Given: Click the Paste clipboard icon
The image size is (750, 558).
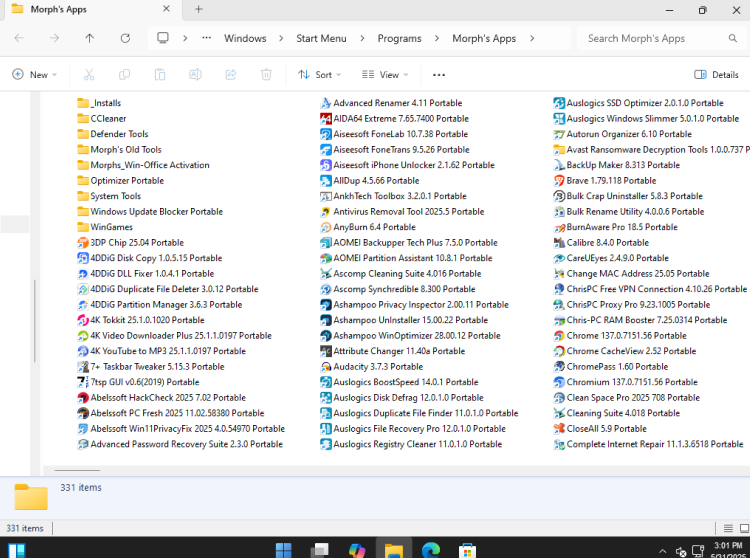Looking at the screenshot, I should tap(160, 75).
